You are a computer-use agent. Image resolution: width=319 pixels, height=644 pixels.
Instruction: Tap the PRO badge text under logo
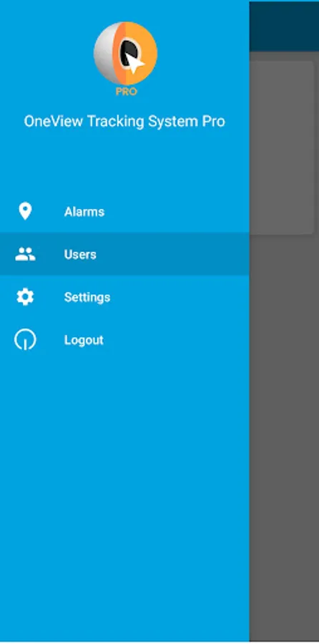[x=126, y=92]
